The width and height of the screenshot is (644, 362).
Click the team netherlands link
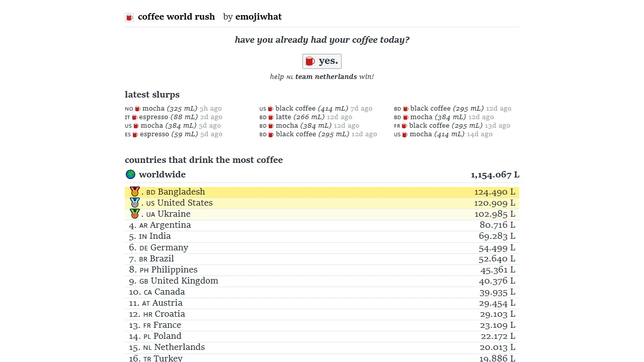[326, 76]
